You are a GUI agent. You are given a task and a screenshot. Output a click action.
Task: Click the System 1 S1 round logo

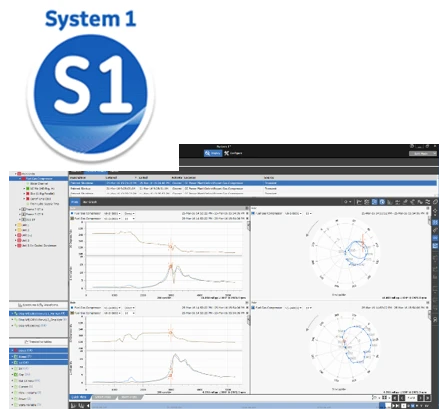coord(90,94)
